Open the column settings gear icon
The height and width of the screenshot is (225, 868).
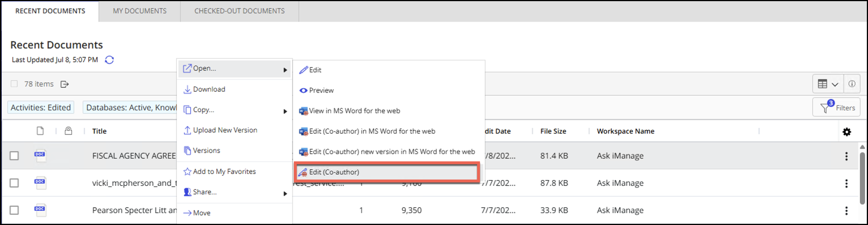(x=846, y=132)
